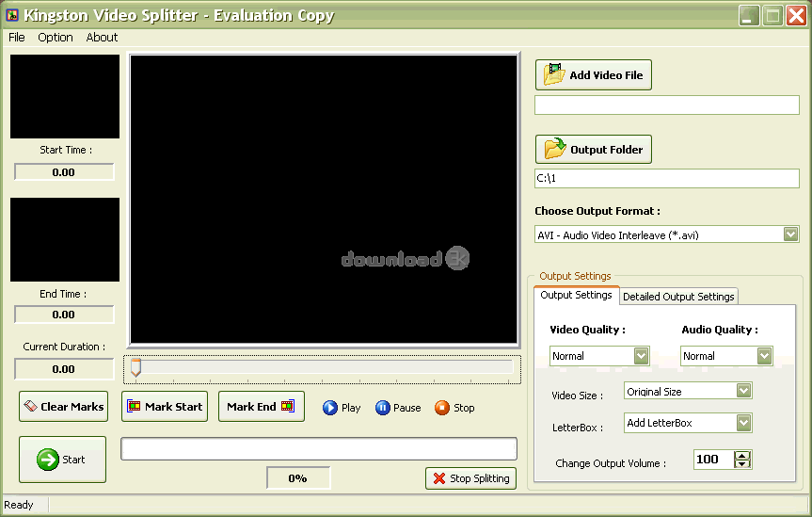Click Stop Splitting button
Screen dimensions: 812x517
(471, 478)
